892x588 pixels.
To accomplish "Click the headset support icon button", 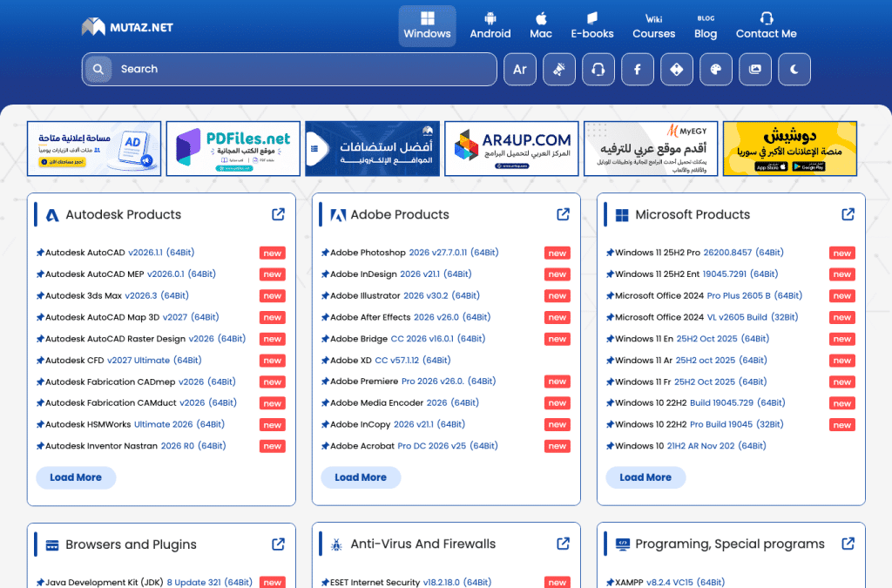I will (598, 70).
